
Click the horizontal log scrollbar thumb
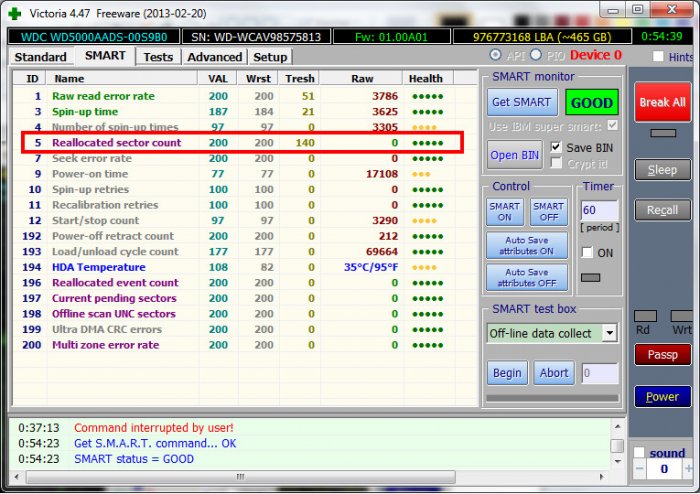241,477
